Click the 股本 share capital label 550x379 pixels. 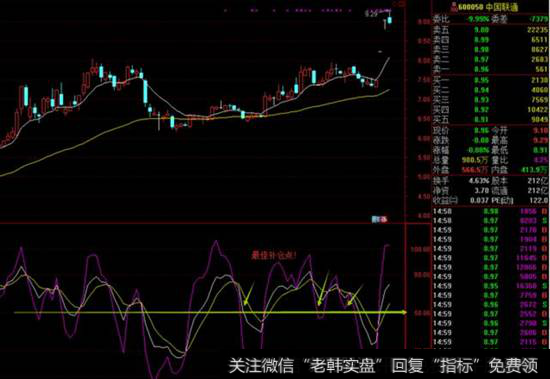(499, 181)
